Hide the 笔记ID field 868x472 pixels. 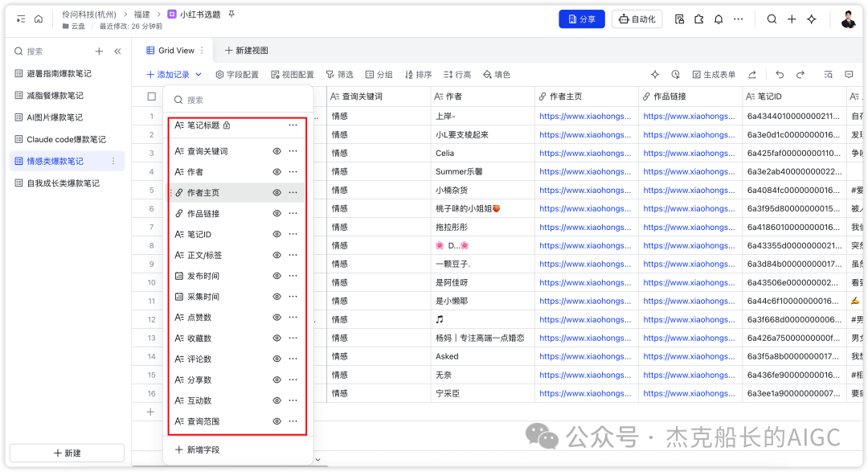point(276,234)
